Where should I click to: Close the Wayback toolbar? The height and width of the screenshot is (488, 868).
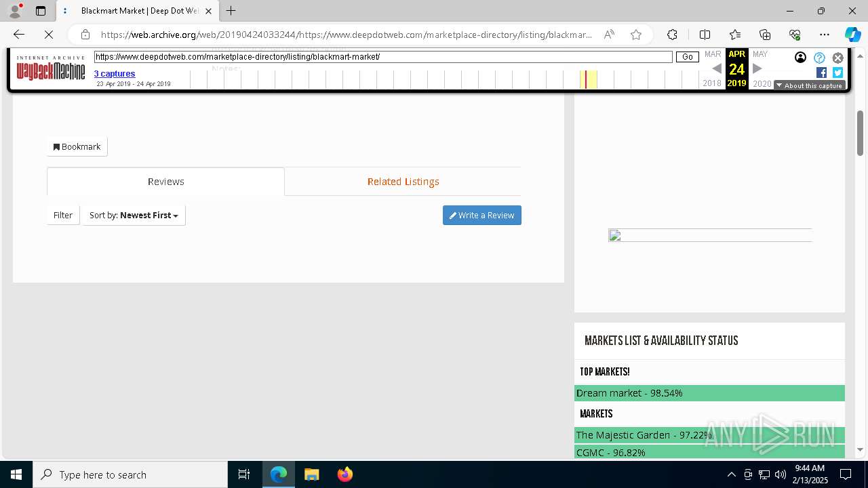point(837,58)
